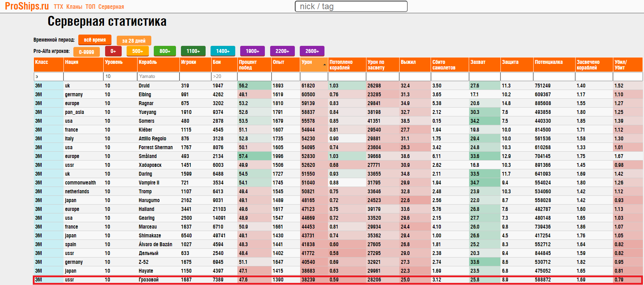Select the Kléber ship name
644x285 pixels.
pyautogui.click(x=145, y=130)
